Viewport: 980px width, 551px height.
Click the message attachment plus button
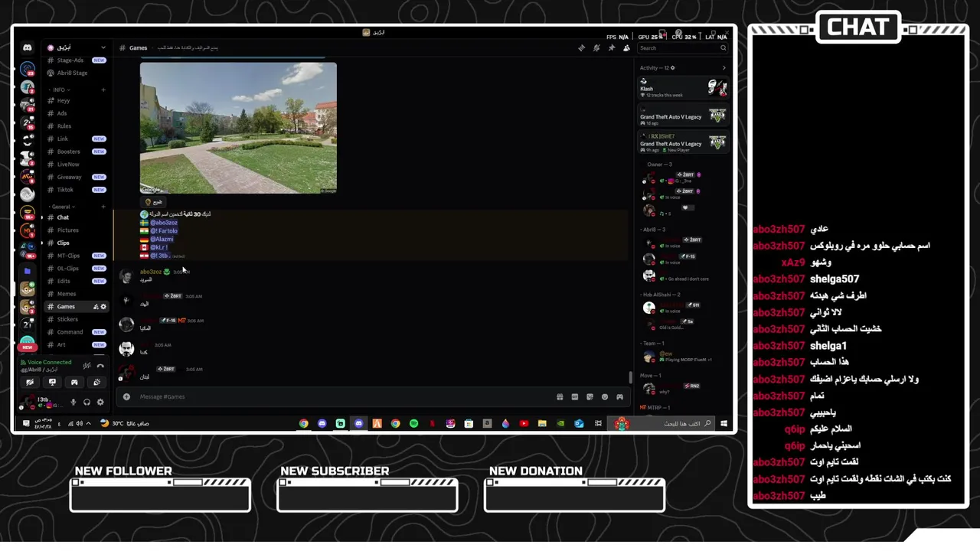tap(126, 396)
